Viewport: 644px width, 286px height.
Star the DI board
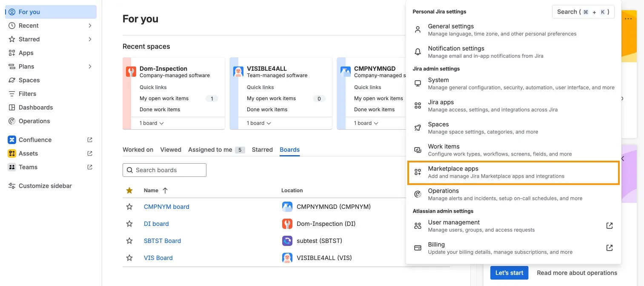pyautogui.click(x=129, y=224)
